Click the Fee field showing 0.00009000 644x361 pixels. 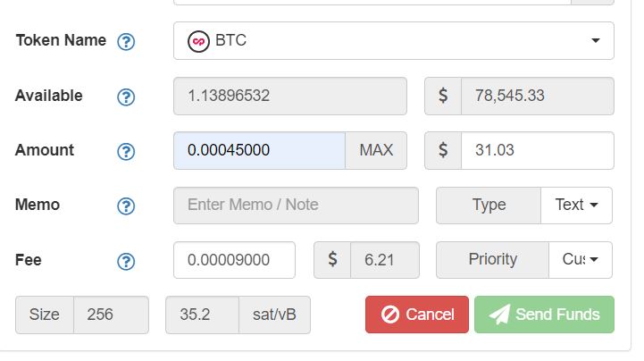[234, 260]
